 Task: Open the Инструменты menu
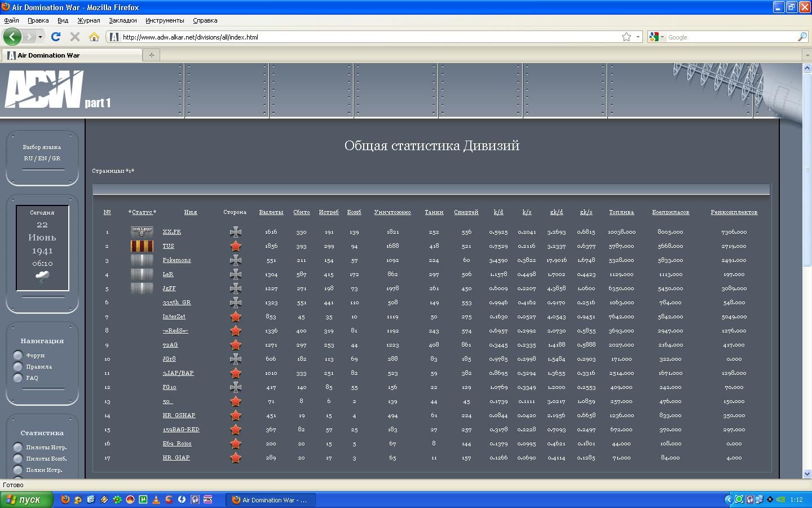pyautogui.click(x=165, y=20)
